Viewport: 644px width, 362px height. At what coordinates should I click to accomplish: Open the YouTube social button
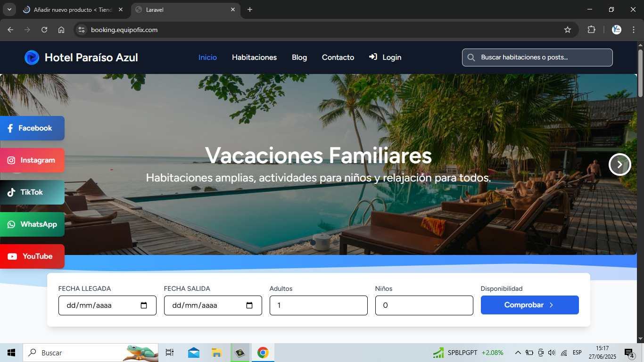32,256
